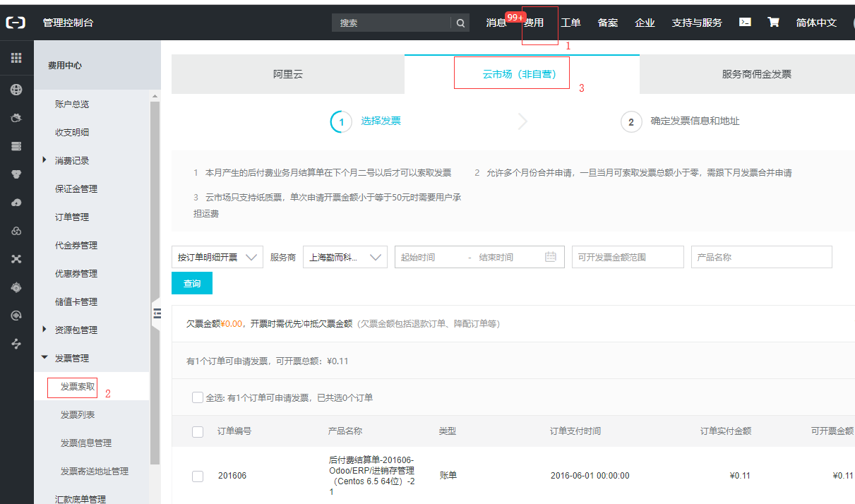Focus the top 搜索 input field

(391, 23)
